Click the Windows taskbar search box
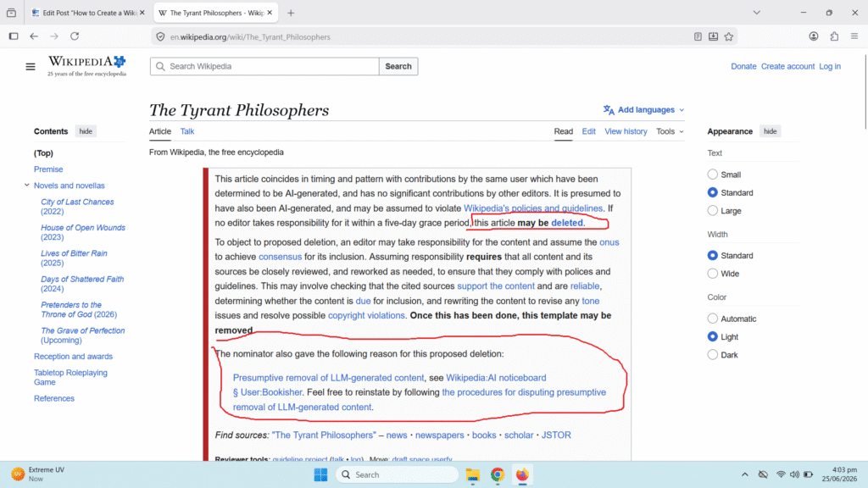 (397, 474)
